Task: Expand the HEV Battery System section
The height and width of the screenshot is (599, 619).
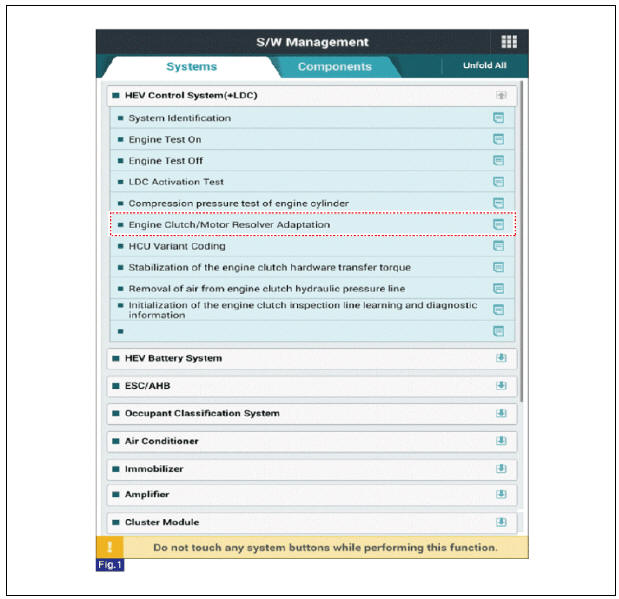Action: pyautogui.click(x=501, y=358)
